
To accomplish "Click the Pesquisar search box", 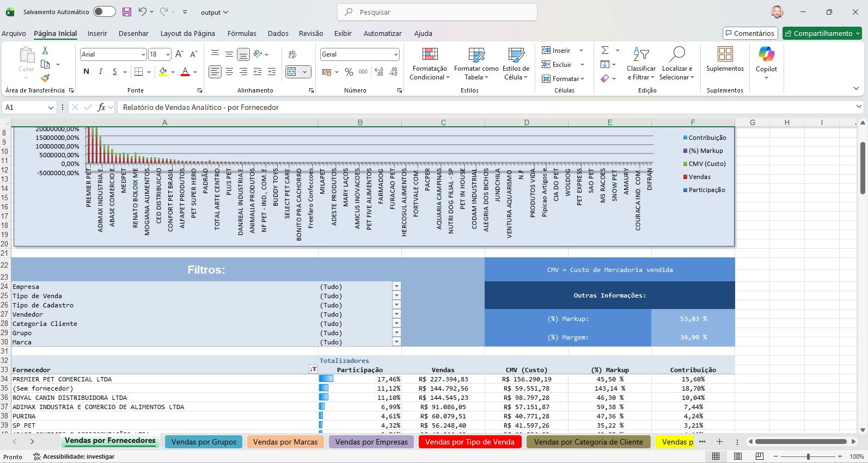I will tap(437, 12).
